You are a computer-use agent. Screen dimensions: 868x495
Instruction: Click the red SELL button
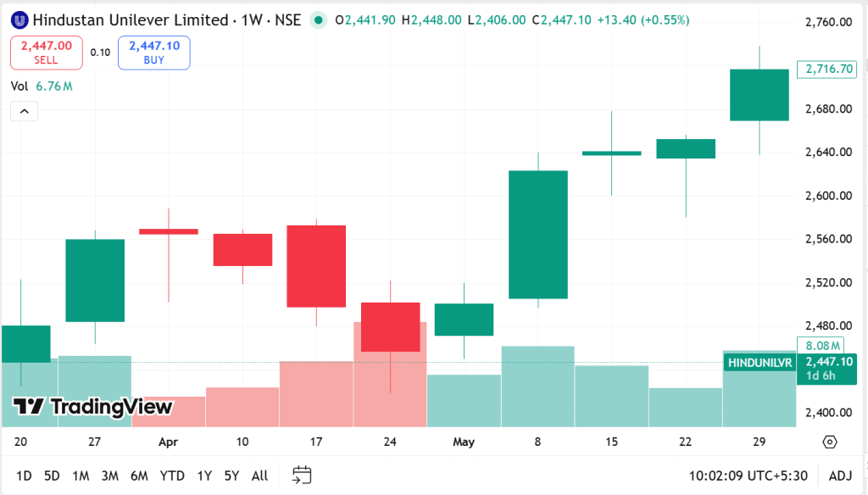[x=46, y=52]
